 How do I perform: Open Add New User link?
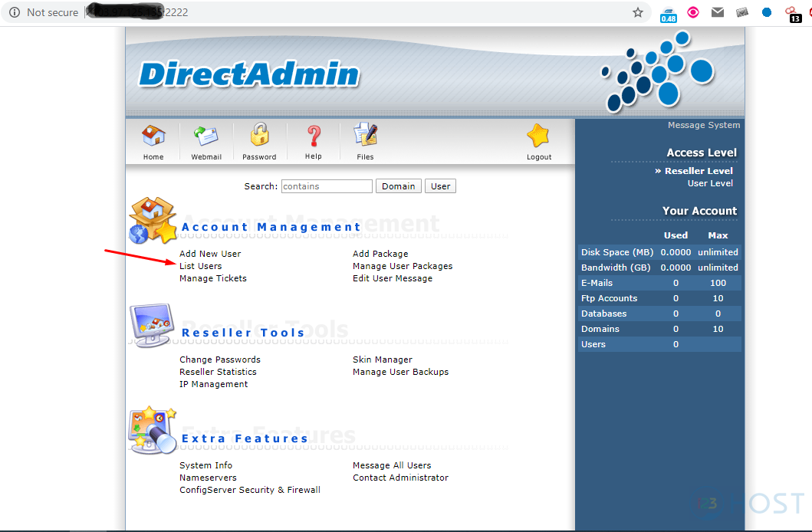pyautogui.click(x=210, y=254)
